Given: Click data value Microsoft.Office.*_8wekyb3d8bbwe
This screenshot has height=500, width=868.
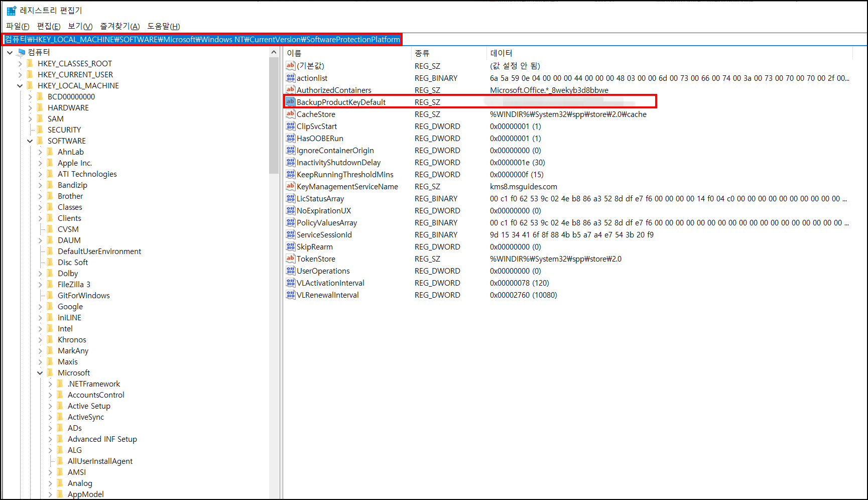Looking at the screenshot, I should pyautogui.click(x=549, y=90).
